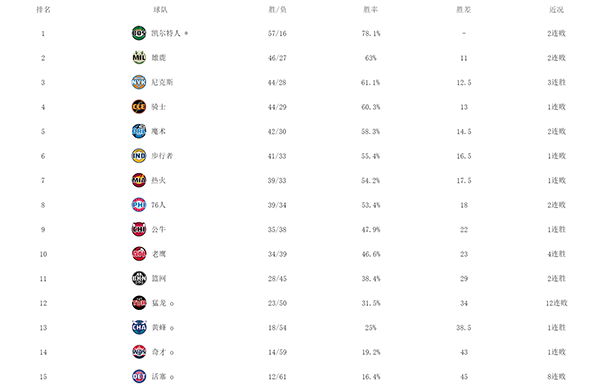Click the Cavaliers CLE team logo
The image size is (600, 384).
pyautogui.click(x=139, y=107)
